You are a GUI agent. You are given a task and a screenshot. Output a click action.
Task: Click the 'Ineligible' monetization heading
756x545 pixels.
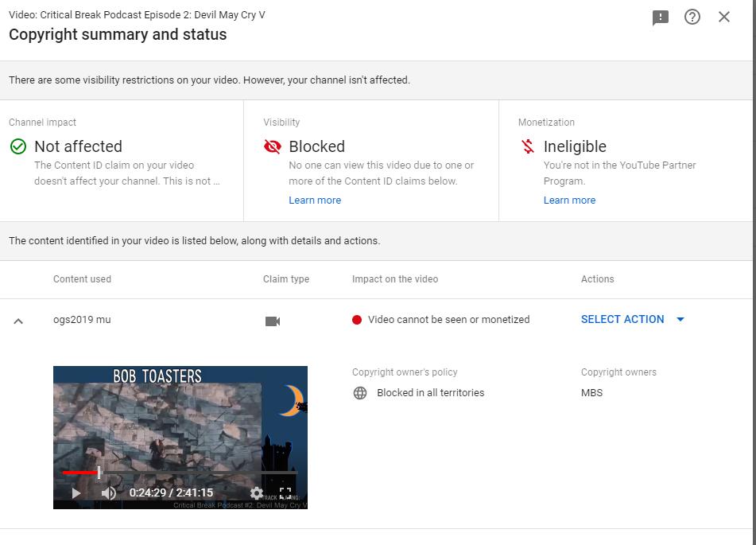point(575,146)
